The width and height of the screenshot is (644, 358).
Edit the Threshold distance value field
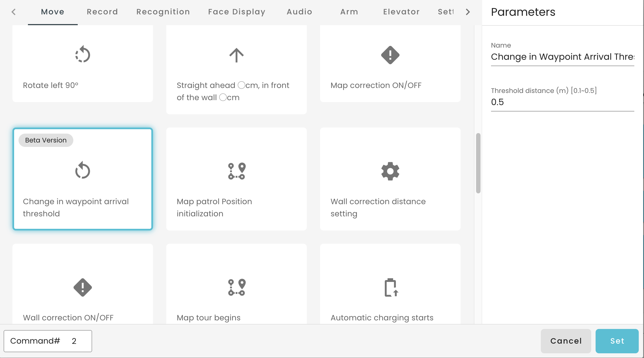563,102
